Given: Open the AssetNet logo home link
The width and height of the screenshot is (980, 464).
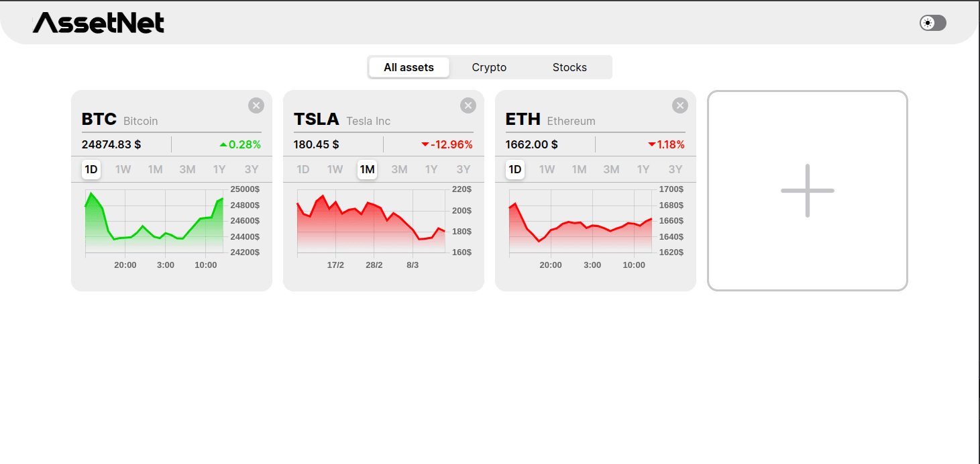Looking at the screenshot, I should pos(99,23).
